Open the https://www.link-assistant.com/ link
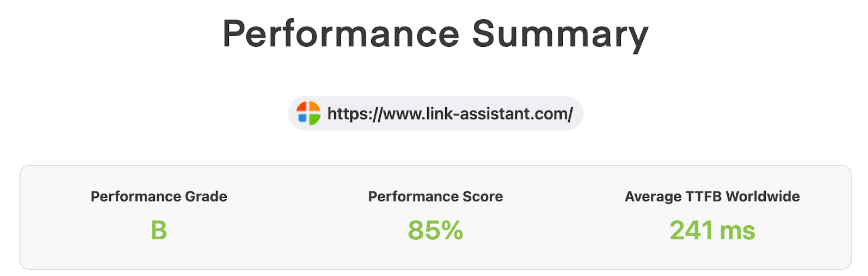 (x=450, y=114)
